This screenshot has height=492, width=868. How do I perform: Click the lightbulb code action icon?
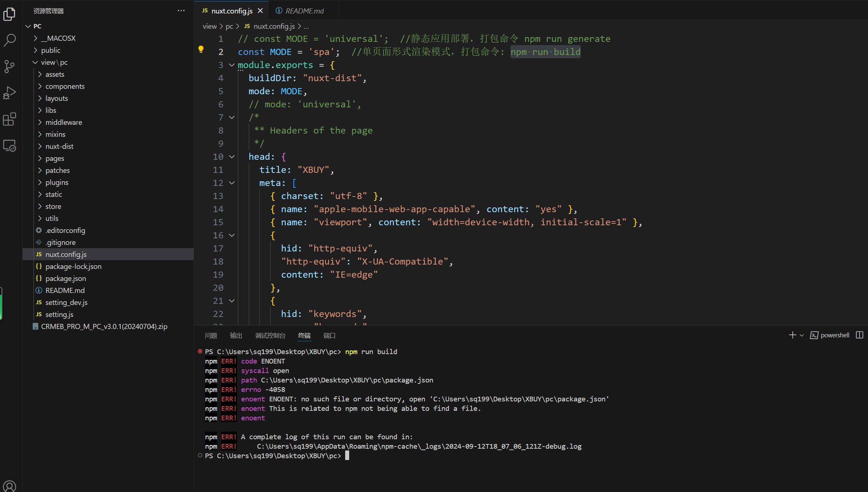(201, 49)
